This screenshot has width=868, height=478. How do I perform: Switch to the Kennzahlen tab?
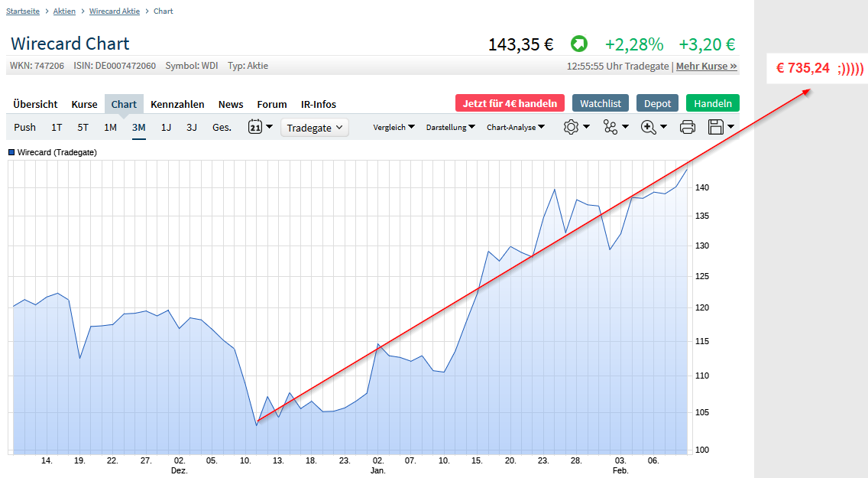point(176,104)
